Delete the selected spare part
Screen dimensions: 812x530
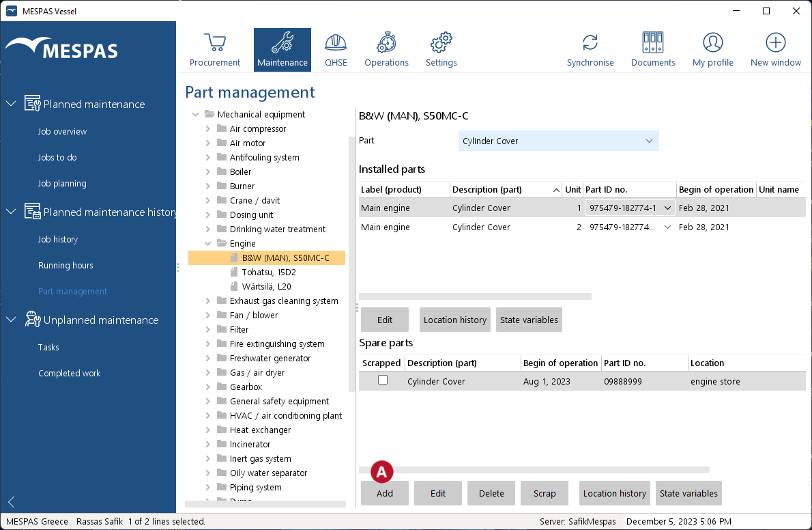coord(491,493)
